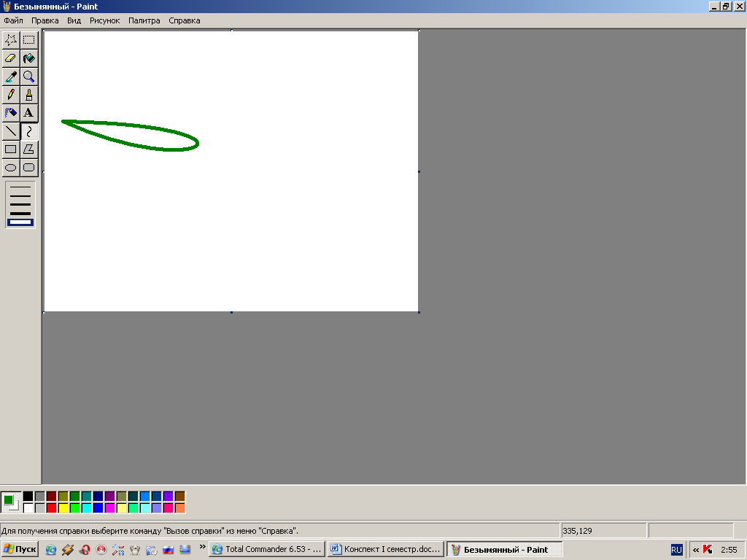The height and width of the screenshot is (560, 747).
Task: Pick the Rounded Rectangle tool
Action: (29, 167)
